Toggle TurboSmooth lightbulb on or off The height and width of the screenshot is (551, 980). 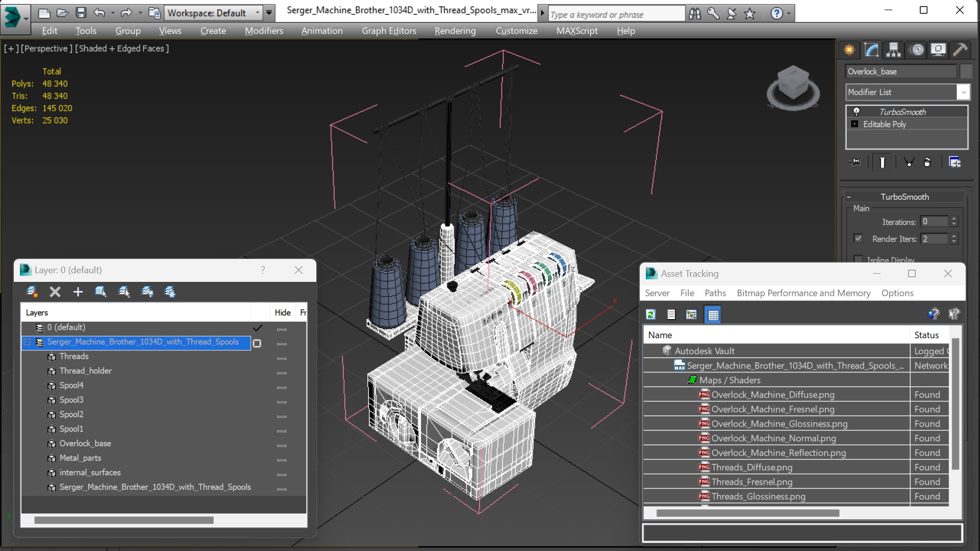point(857,112)
